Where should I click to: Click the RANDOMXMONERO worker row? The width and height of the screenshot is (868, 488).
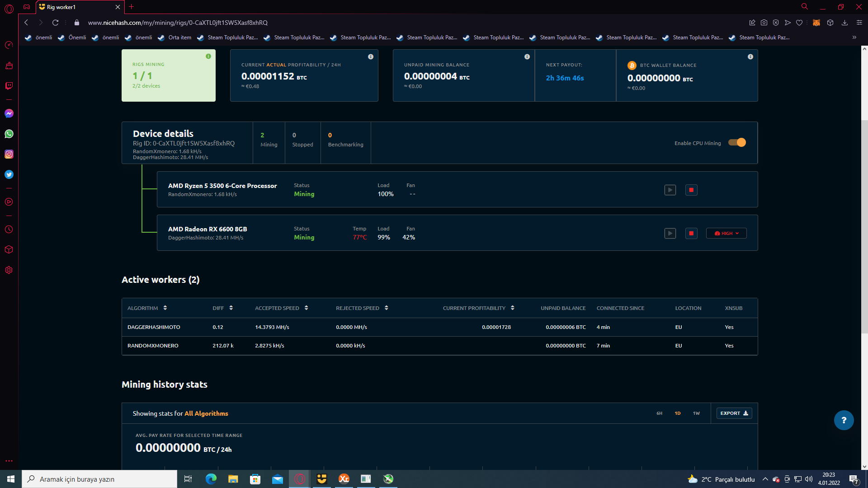[x=439, y=346]
